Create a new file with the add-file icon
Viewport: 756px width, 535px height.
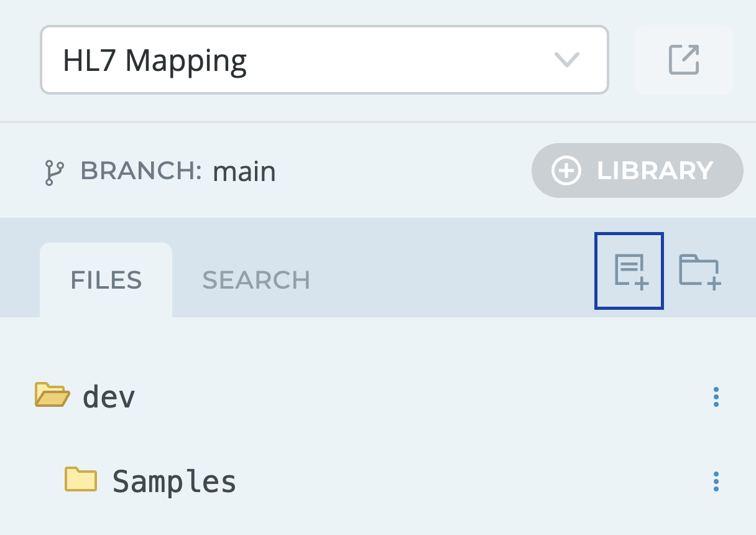pyautogui.click(x=629, y=271)
